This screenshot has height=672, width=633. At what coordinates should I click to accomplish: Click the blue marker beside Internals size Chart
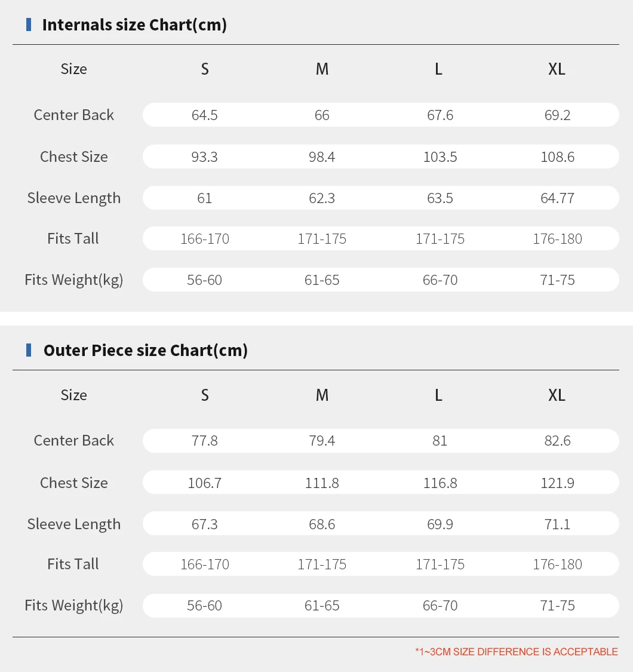click(29, 24)
